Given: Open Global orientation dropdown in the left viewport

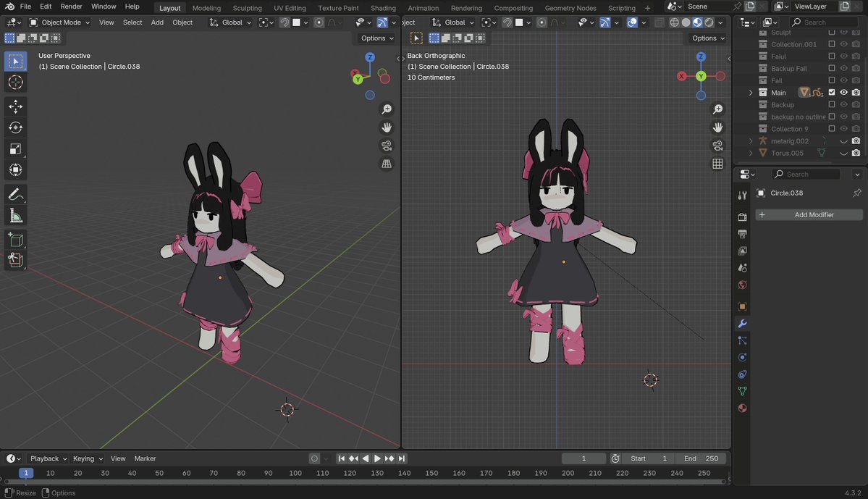Looking at the screenshot, I should tap(230, 22).
